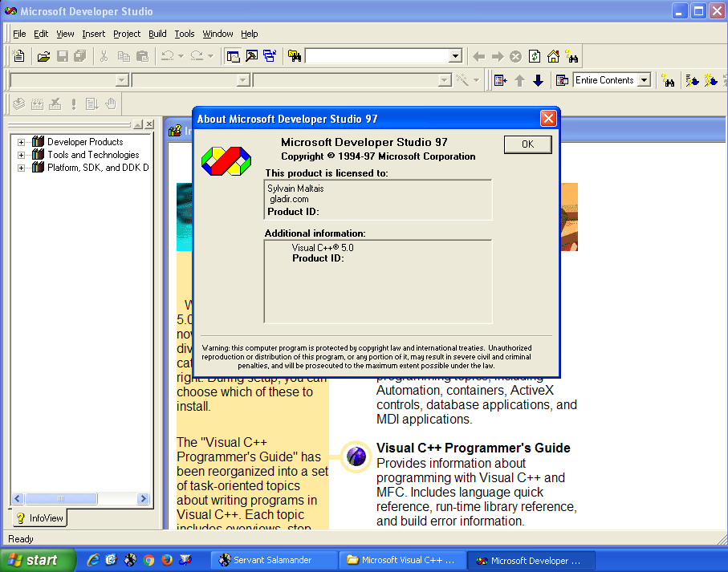Switch to the InfoView tab
The image size is (728, 572).
click(x=39, y=518)
